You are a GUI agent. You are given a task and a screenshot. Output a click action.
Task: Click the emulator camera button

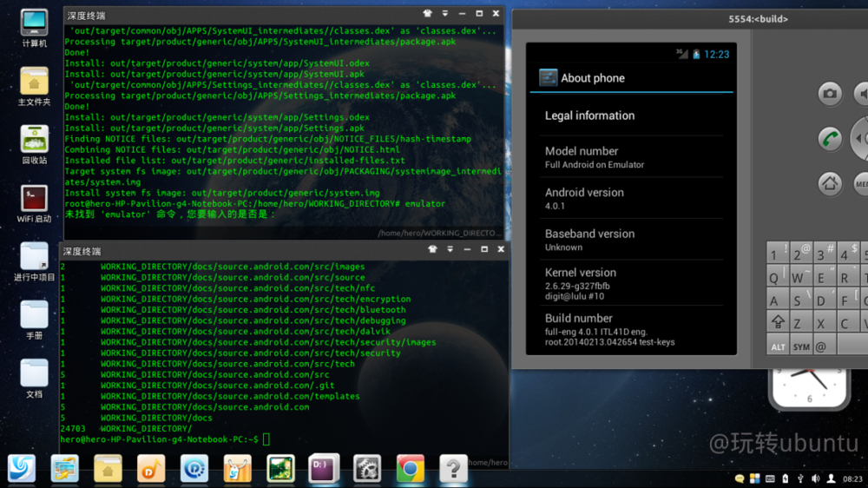click(830, 94)
